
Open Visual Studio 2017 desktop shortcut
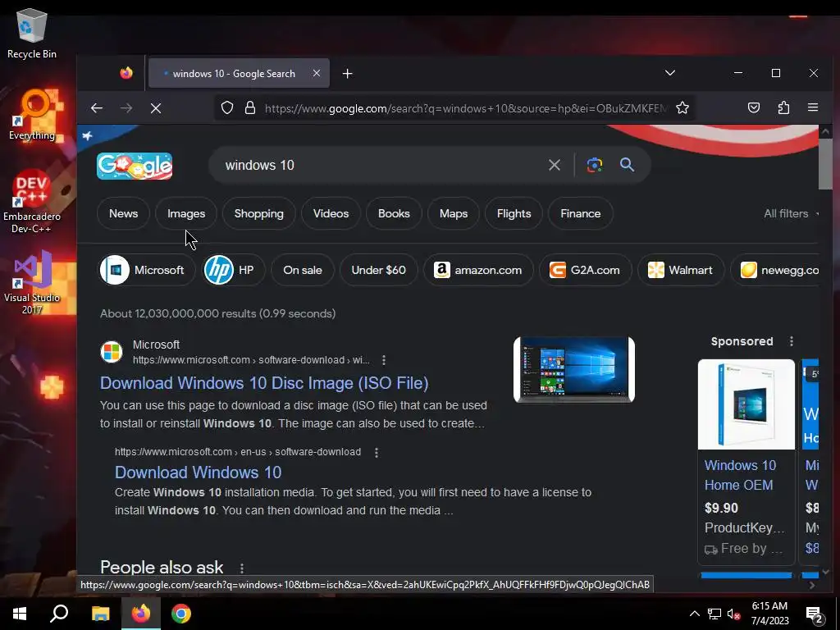click(32, 282)
